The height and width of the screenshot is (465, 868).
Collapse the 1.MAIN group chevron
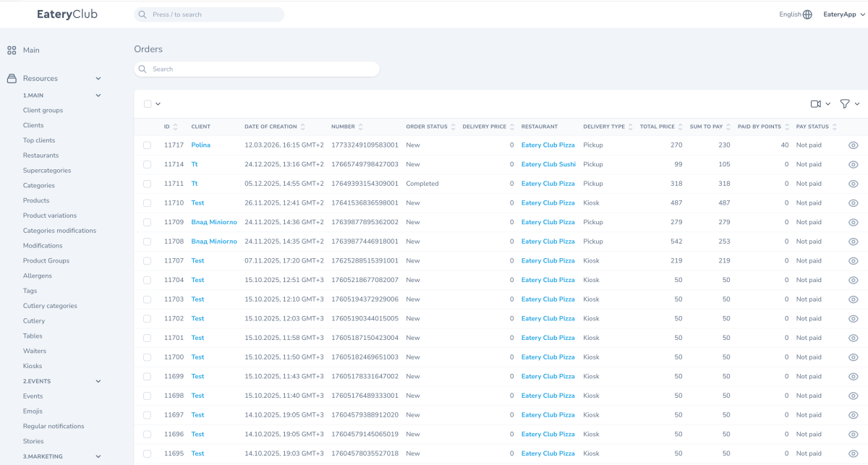click(x=98, y=95)
